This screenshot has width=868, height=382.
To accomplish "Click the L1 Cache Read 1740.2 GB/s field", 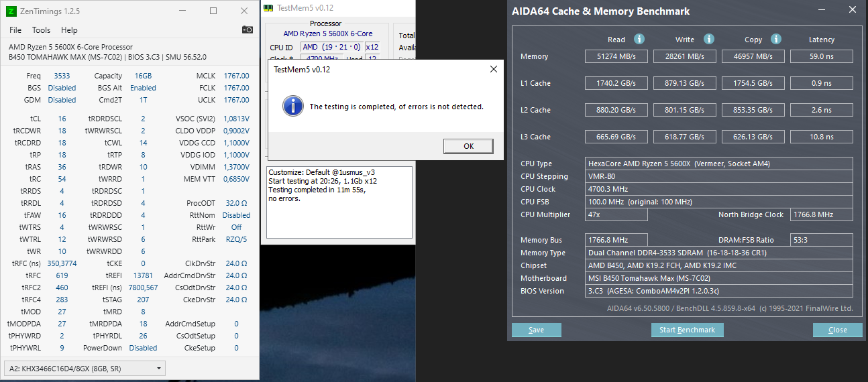I will coord(616,83).
